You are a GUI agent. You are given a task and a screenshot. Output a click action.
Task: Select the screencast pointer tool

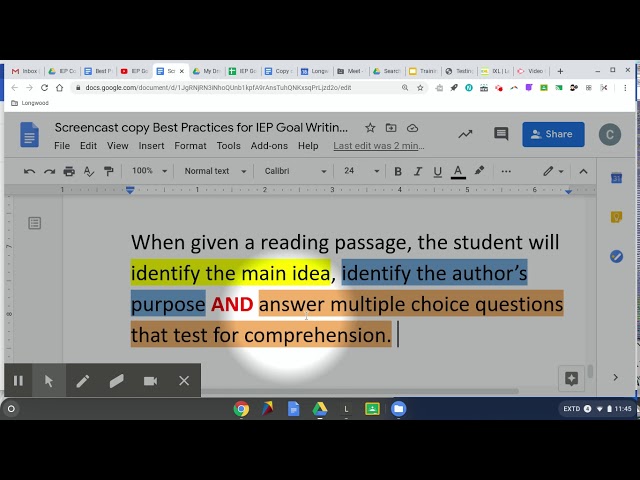point(49,381)
